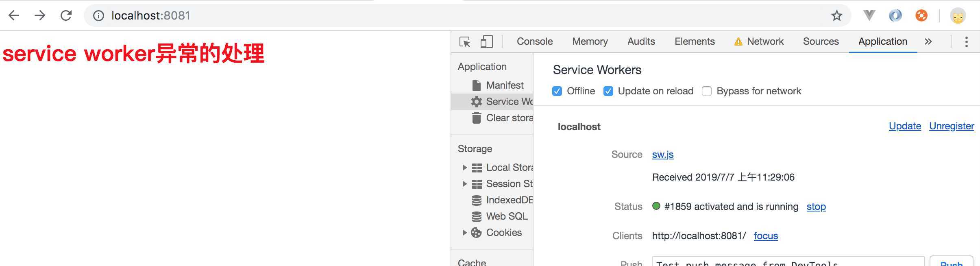Click the Cookies icon
The image size is (980, 266).
point(476,232)
